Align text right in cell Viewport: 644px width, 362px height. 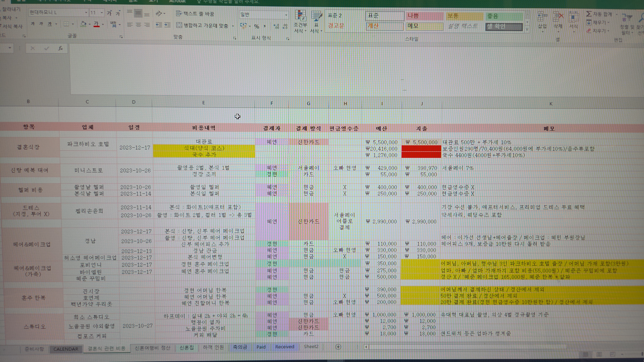[147, 25]
